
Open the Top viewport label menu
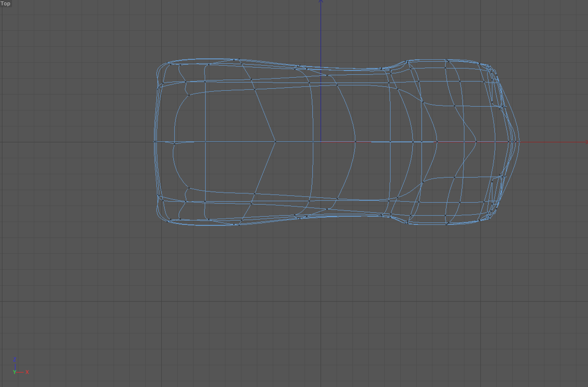click(x=6, y=3)
